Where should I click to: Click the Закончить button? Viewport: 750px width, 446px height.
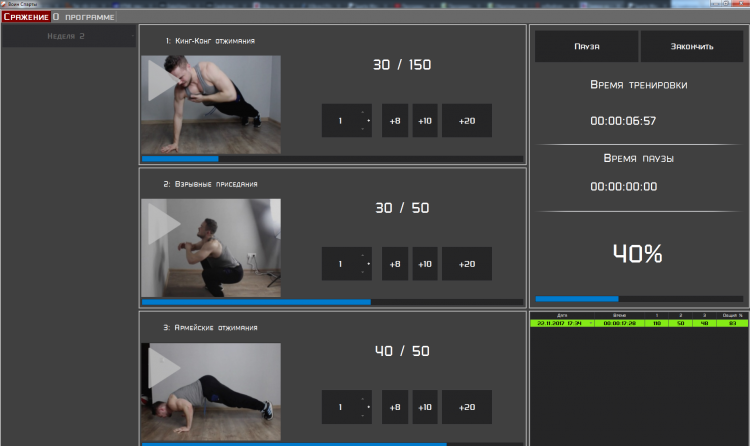point(692,46)
